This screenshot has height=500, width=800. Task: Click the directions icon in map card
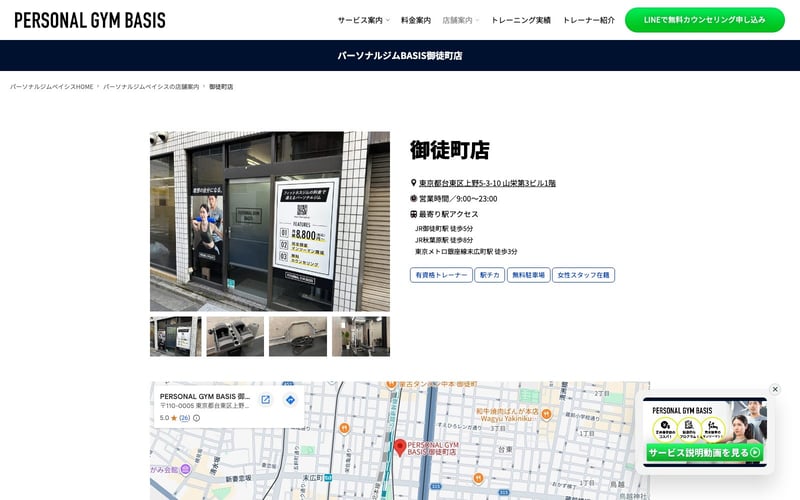tap(290, 399)
